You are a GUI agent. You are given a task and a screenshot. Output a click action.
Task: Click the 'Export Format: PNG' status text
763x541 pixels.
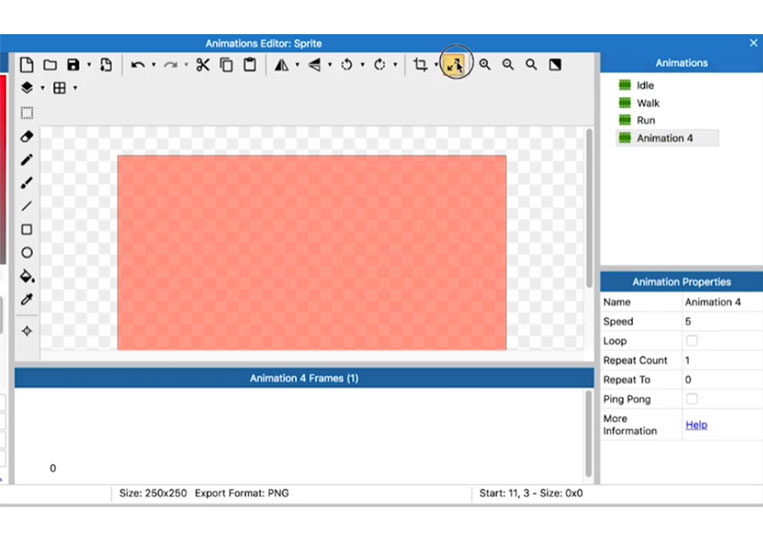click(242, 493)
